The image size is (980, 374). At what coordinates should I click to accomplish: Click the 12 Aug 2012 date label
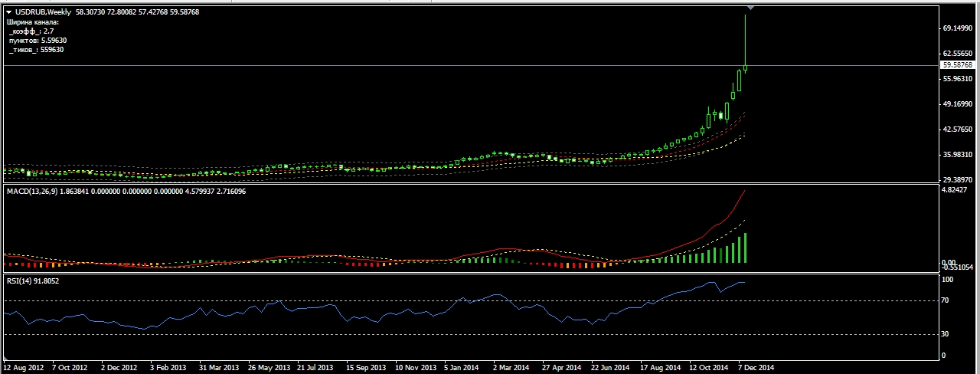pos(22,368)
